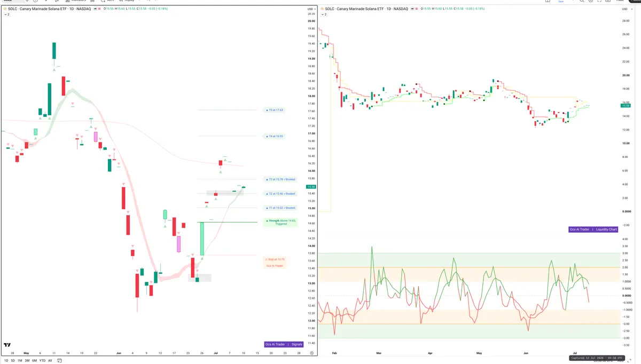Click the Mar label on right time axis
The width and height of the screenshot is (641, 364).
pyautogui.click(x=379, y=353)
